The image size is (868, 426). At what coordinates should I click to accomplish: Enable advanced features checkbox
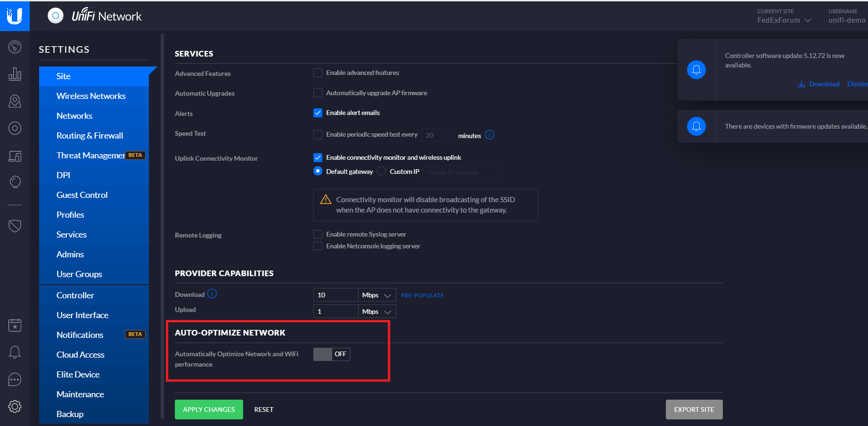tap(318, 73)
